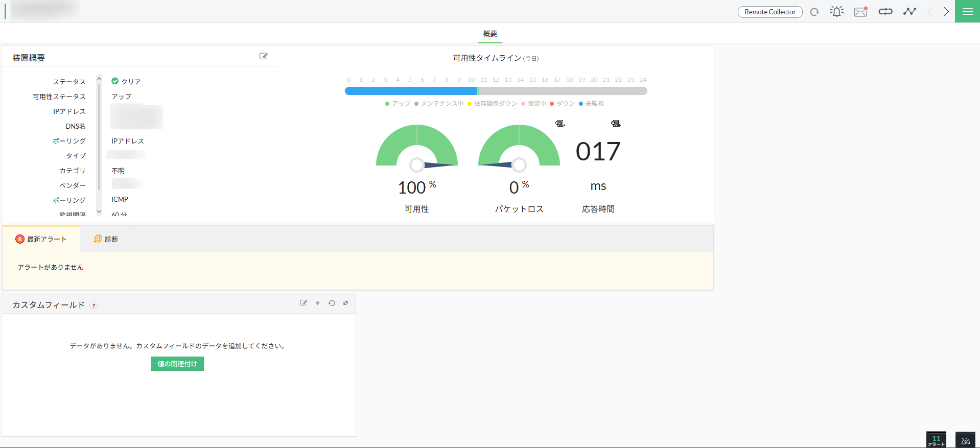The width and height of the screenshot is (980, 448).
Task: Click the 値の関連付け button
Action: (x=177, y=364)
